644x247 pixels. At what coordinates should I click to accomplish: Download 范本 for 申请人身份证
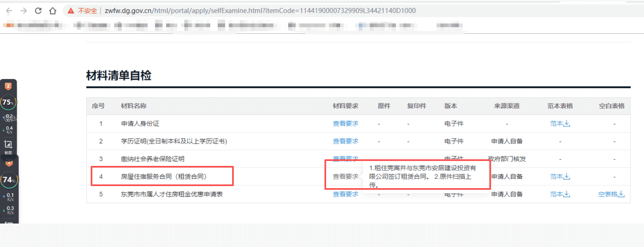tap(560, 123)
